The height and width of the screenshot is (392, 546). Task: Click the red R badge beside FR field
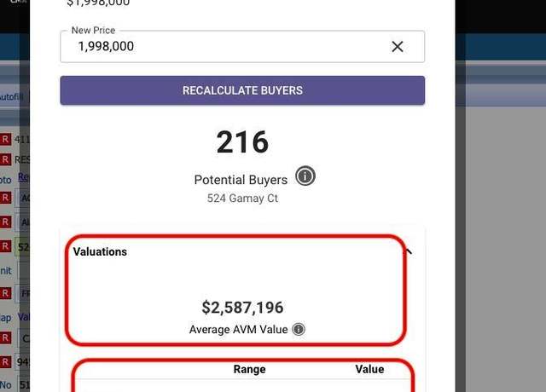coord(5,293)
